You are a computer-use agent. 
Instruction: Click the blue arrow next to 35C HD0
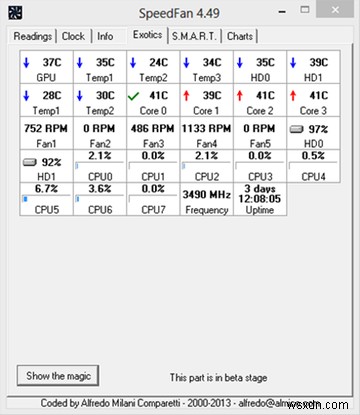240,62
